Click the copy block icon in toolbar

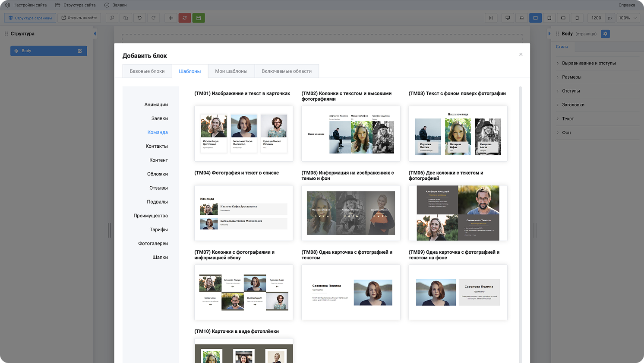(x=112, y=18)
